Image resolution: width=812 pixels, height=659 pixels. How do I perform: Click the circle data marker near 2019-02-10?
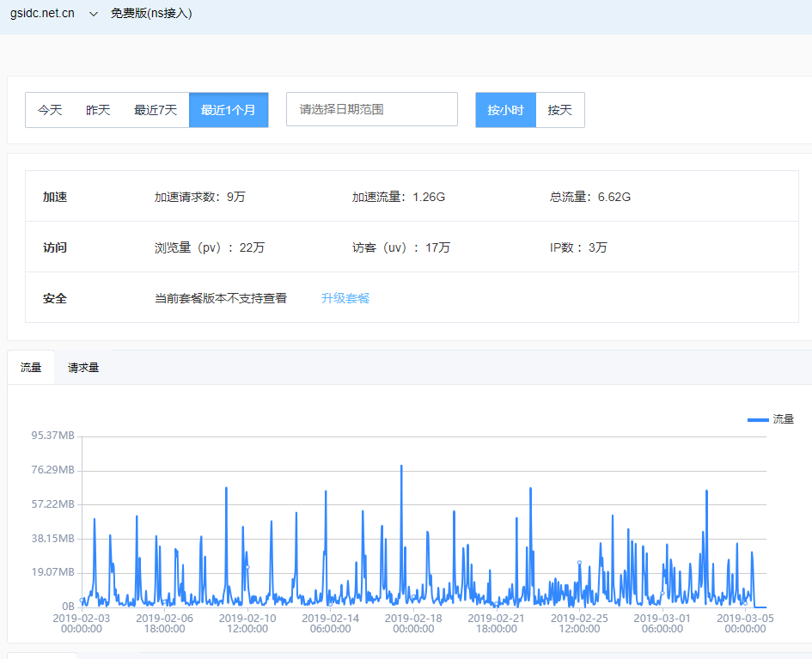coord(247,567)
